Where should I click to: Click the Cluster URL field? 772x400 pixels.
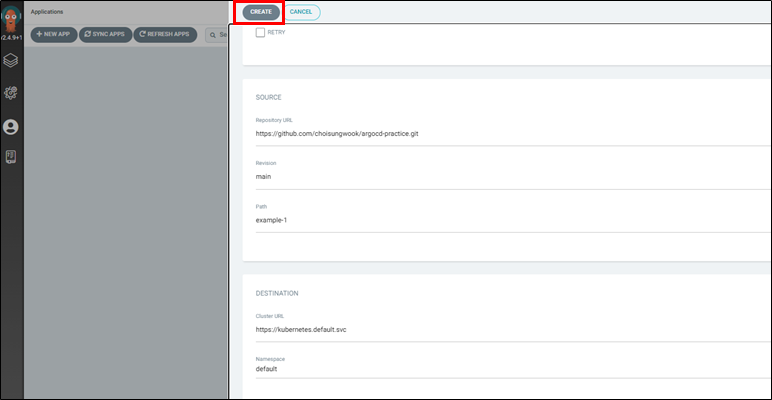tap(513, 330)
